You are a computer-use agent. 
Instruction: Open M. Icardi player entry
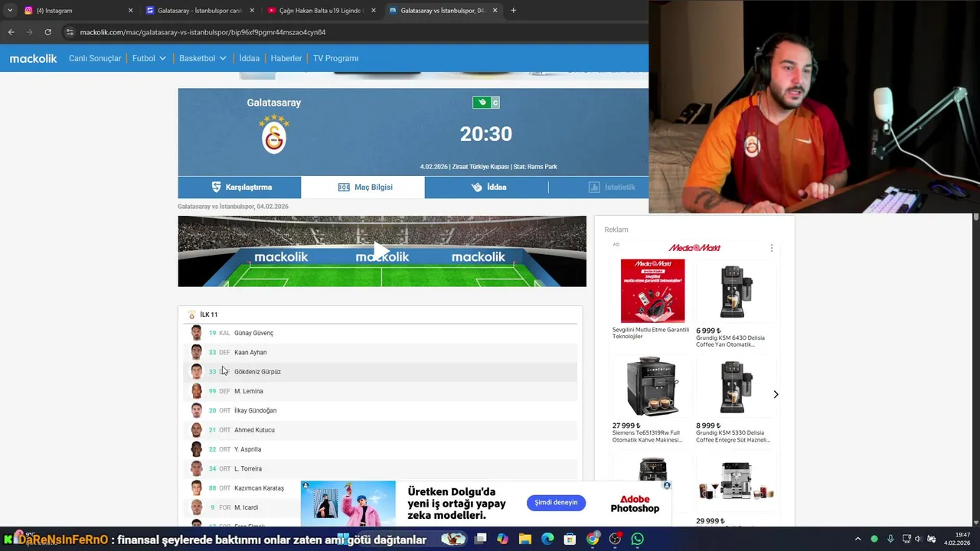click(246, 507)
